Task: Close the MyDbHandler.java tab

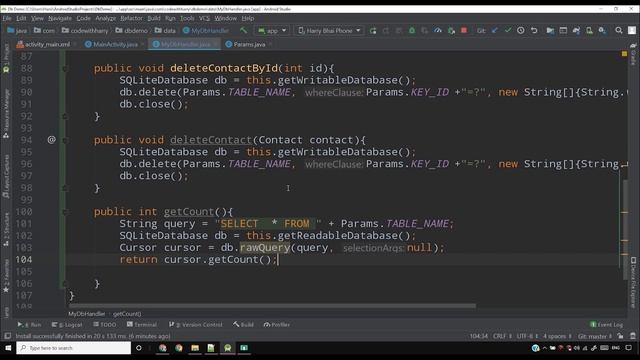Action: tap(216, 44)
